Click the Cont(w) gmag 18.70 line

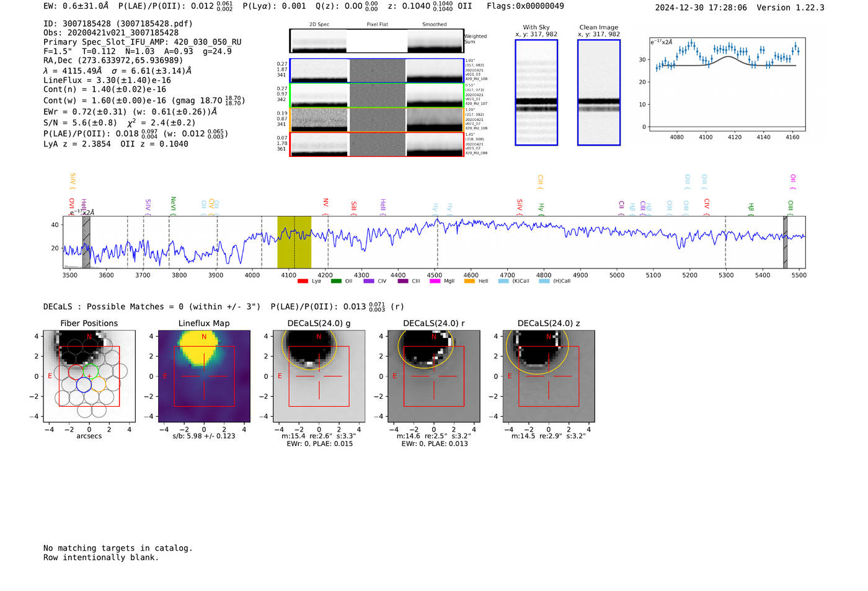144,100
